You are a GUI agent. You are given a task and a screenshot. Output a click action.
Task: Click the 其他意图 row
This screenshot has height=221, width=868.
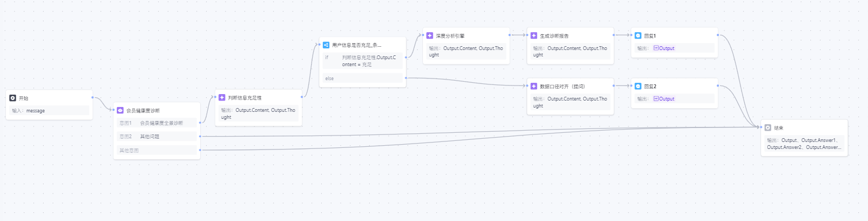(x=157, y=151)
